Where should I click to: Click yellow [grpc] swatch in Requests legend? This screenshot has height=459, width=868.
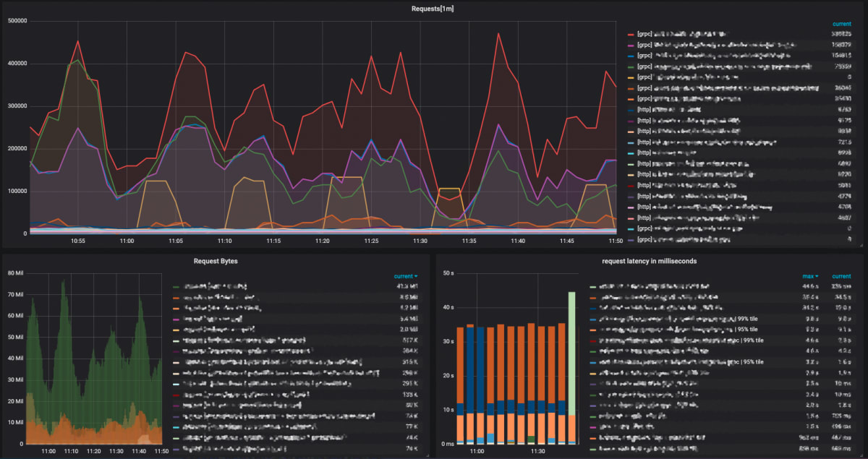pos(631,77)
